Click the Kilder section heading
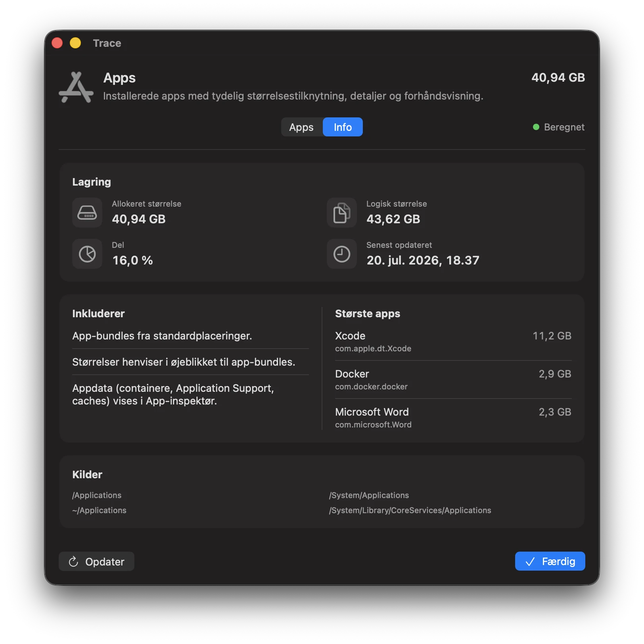The image size is (644, 644). coord(87,475)
